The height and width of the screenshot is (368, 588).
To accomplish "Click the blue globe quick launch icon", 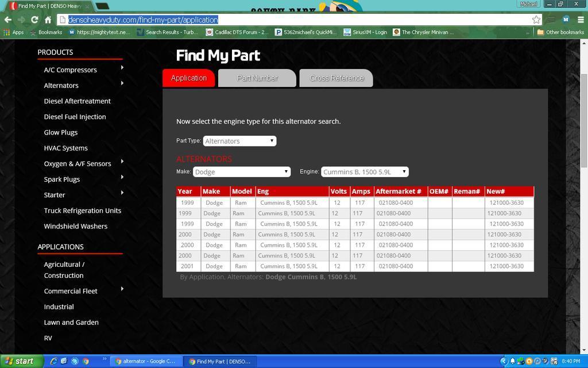I will [75, 361].
